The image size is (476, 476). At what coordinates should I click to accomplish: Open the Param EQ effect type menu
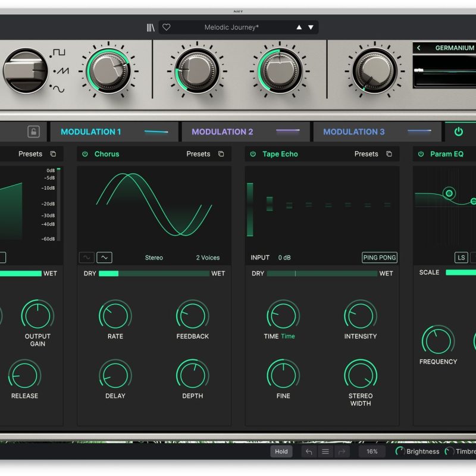tap(447, 154)
